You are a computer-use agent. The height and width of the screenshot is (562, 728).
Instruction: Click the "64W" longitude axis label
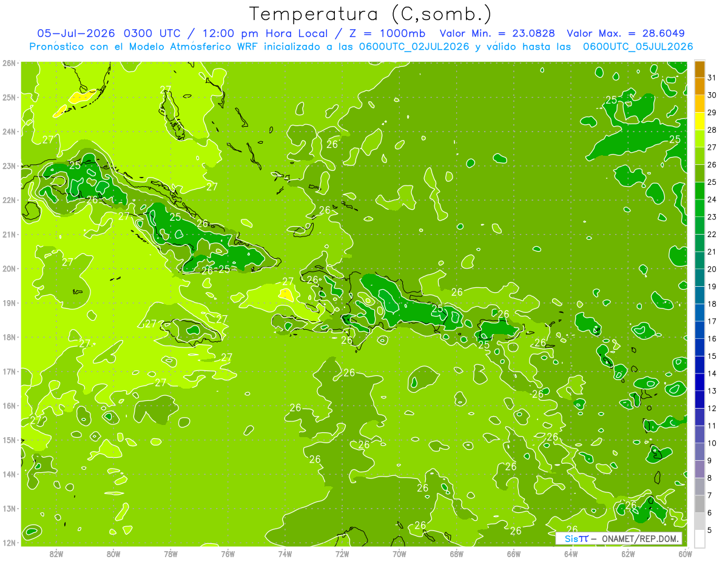tap(571, 554)
